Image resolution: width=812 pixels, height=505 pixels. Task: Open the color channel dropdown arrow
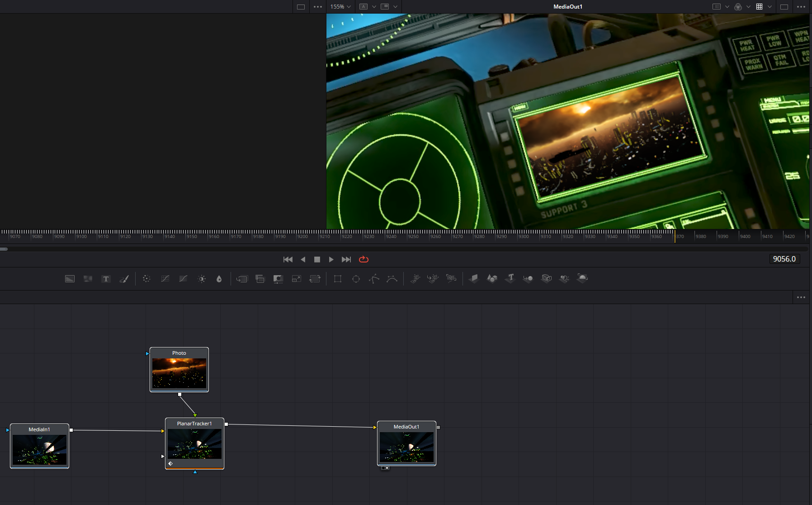point(748,7)
